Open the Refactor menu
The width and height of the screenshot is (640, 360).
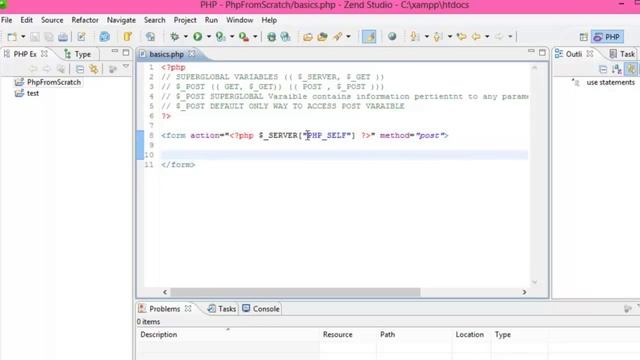85,20
